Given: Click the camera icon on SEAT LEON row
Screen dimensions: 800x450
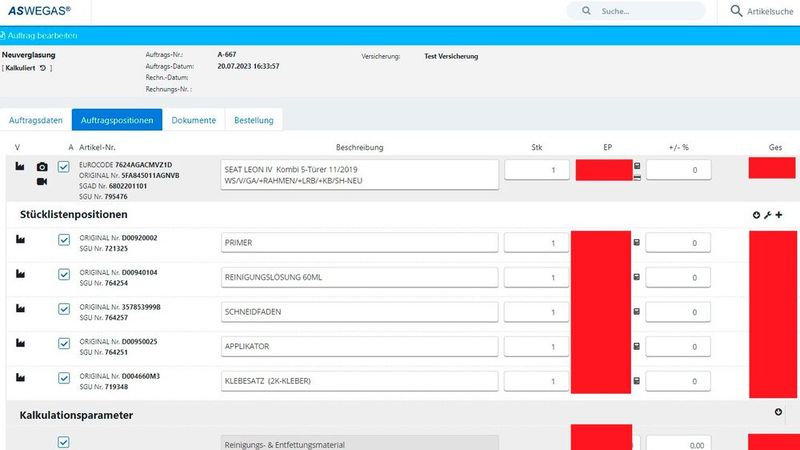Looking at the screenshot, I should click(x=42, y=167).
